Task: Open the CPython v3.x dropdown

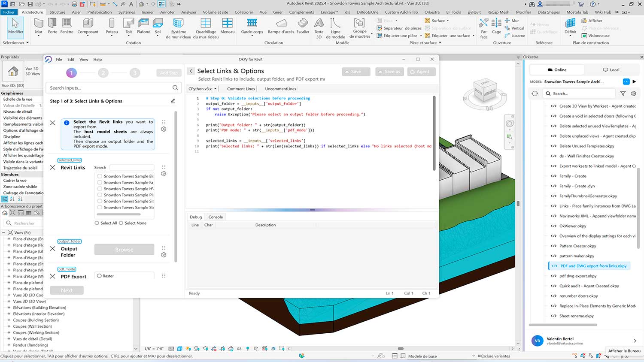Action: click(x=203, y=89)
